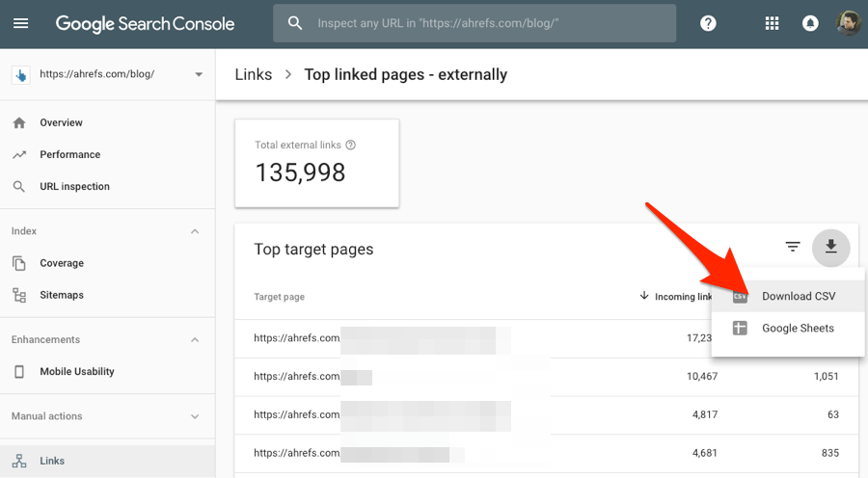Click the Sitemaps tree icon
The image size is (868, 478).
pos(19,296)
